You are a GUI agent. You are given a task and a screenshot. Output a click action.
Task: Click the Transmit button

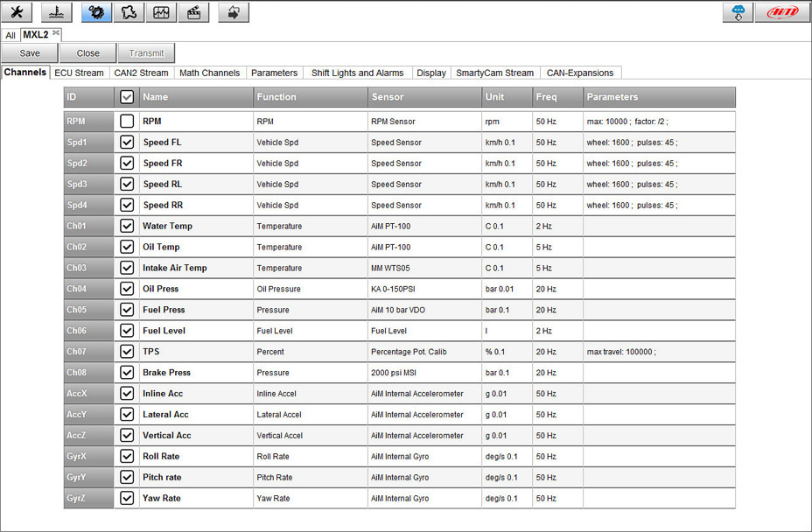point(146,53)
